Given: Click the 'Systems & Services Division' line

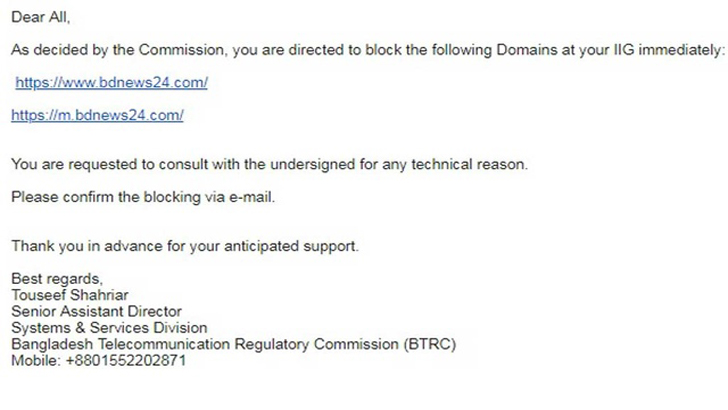Looking at the screenshot, I should coord(109,327).
